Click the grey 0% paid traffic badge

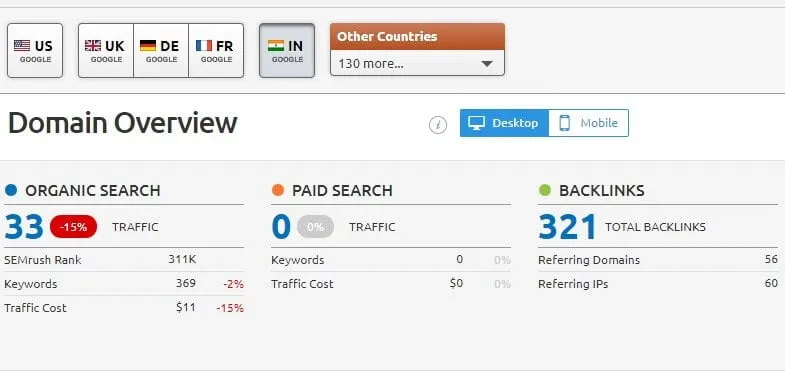coord(315,227)
